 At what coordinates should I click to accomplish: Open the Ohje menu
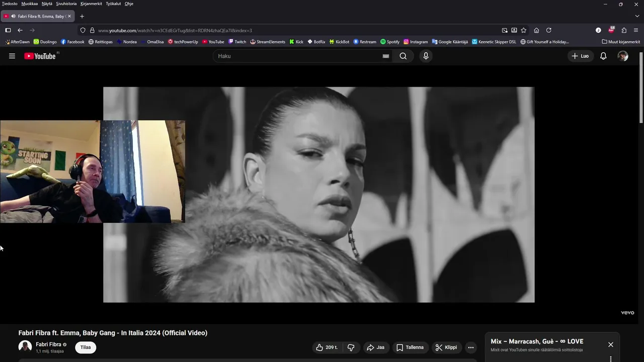tap(129, 4)
